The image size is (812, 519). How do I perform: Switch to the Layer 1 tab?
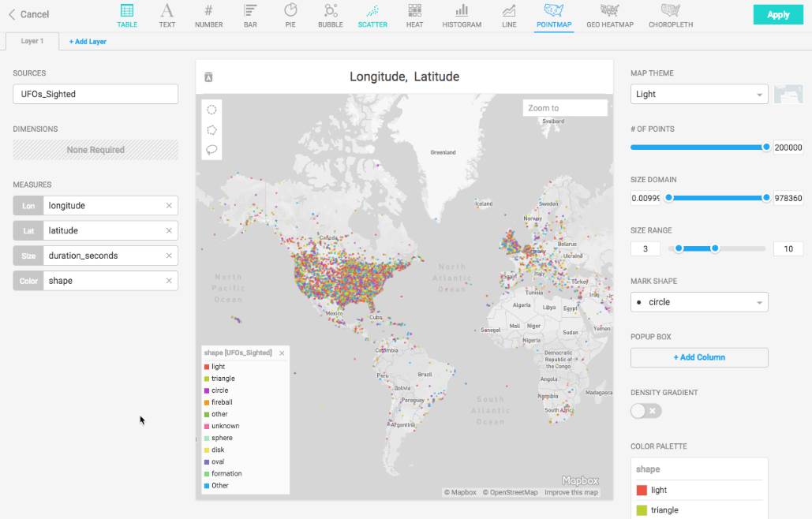[32, 41]
